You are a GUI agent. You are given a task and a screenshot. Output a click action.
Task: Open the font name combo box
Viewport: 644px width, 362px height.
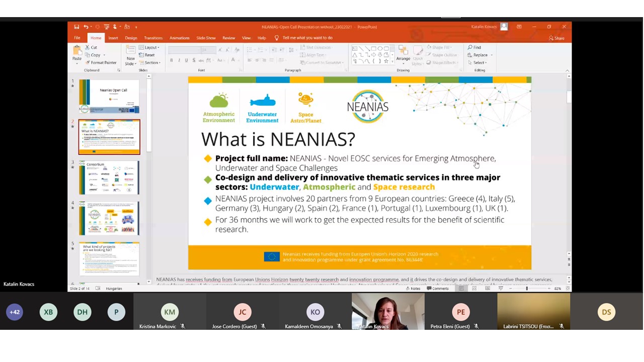coord(184,50)
